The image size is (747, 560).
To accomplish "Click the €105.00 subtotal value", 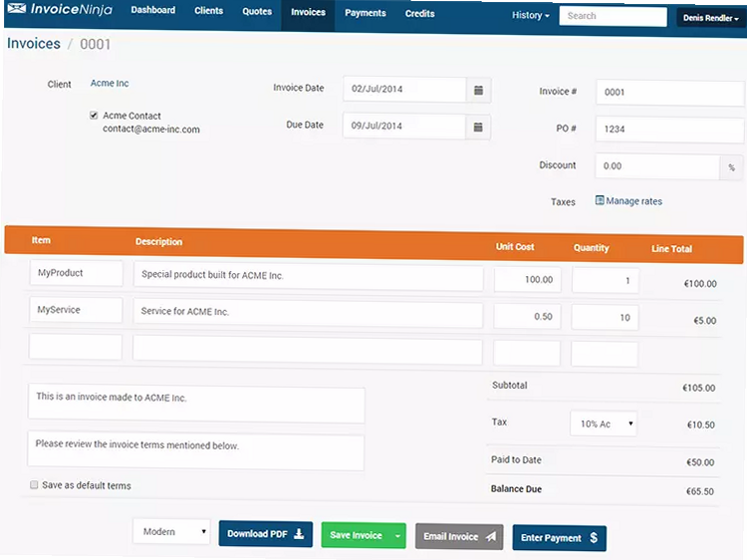I will [x=698, y=388].
